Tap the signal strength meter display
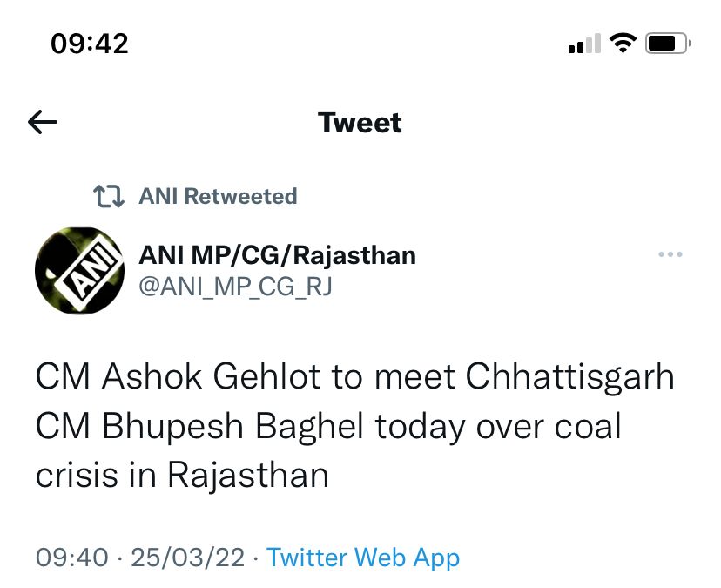The height and width of the screenshot is (588, 721). point(583,42)
